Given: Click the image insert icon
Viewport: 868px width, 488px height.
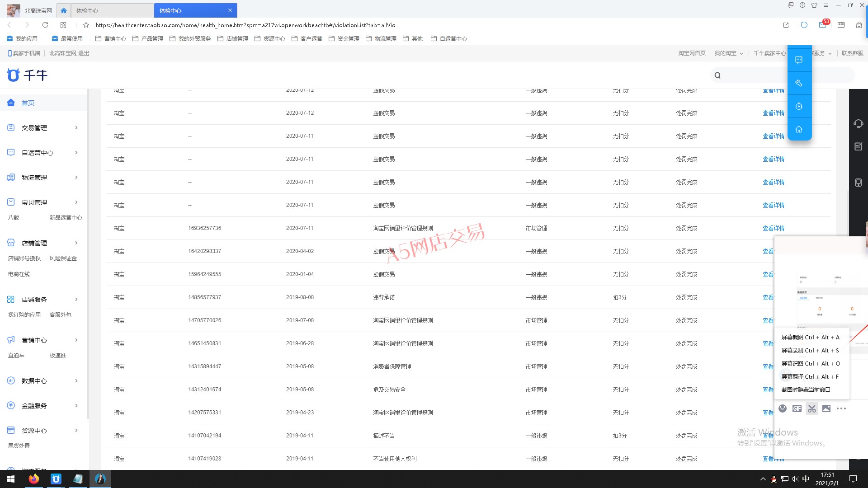Looking at the screenshot, I should point(826,408).
